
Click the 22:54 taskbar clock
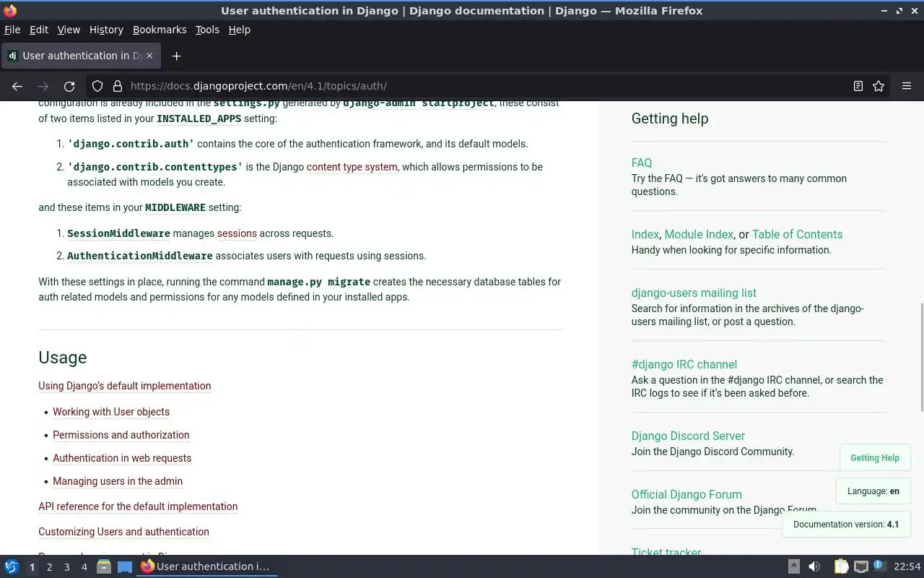(x=907, y=566)
